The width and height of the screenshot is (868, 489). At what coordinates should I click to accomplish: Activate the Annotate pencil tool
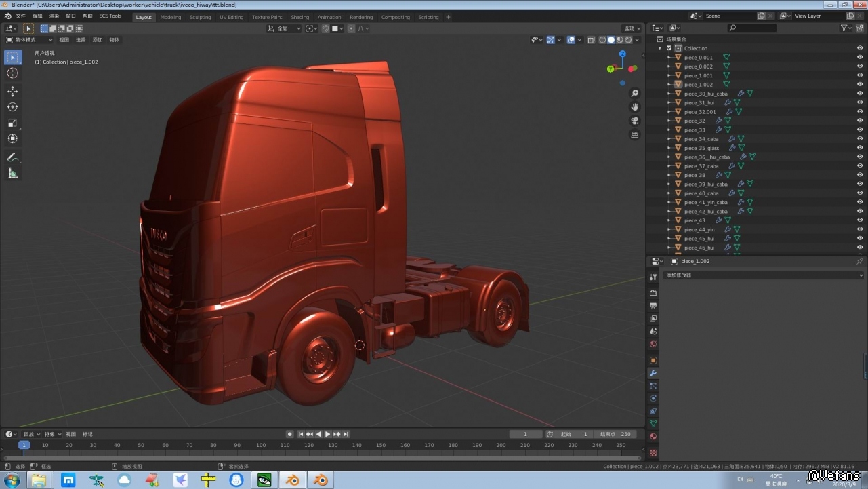pos(12,157)
